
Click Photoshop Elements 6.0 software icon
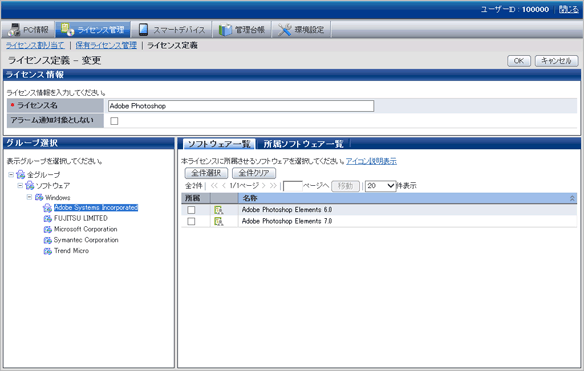coord(219,210)
